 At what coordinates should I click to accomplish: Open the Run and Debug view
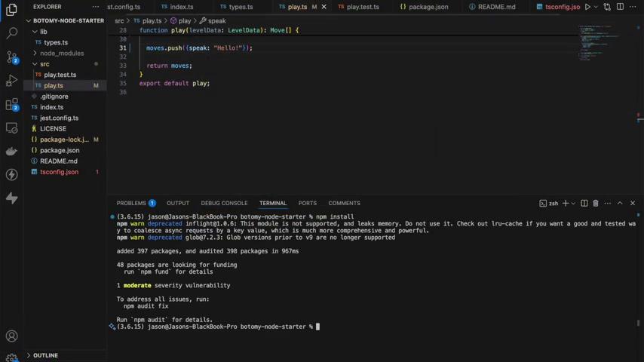pyautogui.click(x=11, y=81)
